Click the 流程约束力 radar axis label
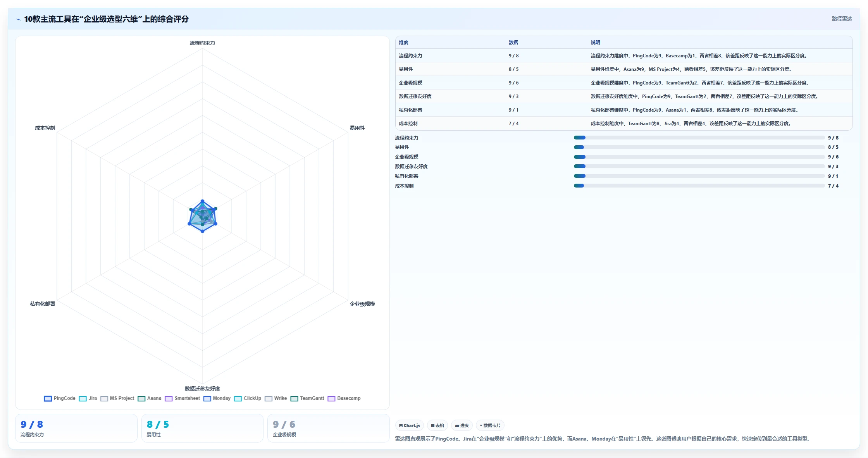The height and width of the screenshot is (458, 868). (202, 43)
